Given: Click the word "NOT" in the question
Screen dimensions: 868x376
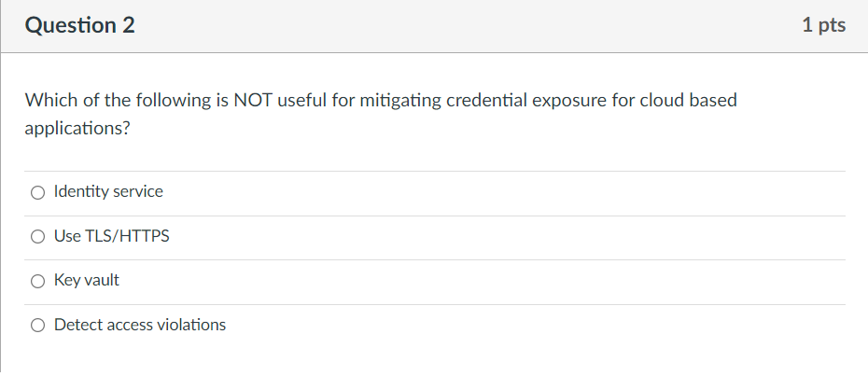Looking at the screenshot, I should (252, 101).
